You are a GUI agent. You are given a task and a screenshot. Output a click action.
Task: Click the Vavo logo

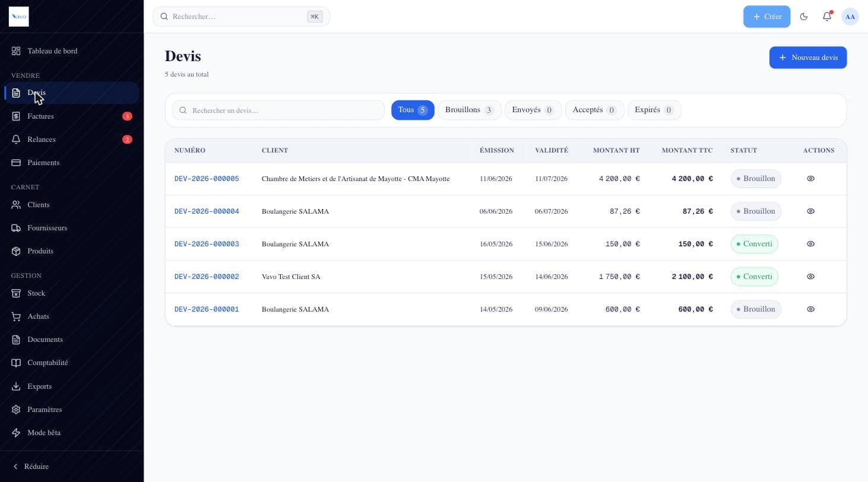click(19, 17)
